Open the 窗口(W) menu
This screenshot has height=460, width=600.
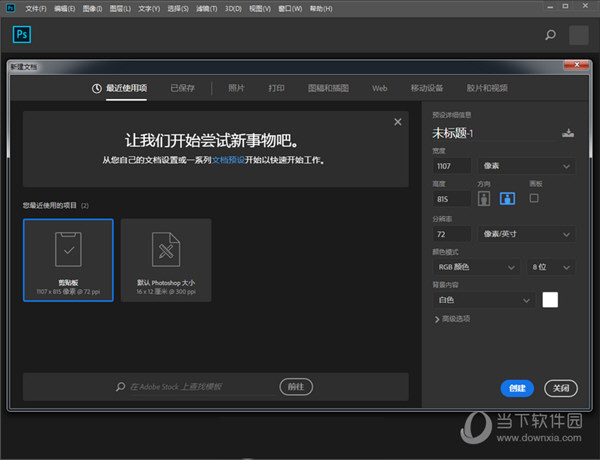(290, 8)
